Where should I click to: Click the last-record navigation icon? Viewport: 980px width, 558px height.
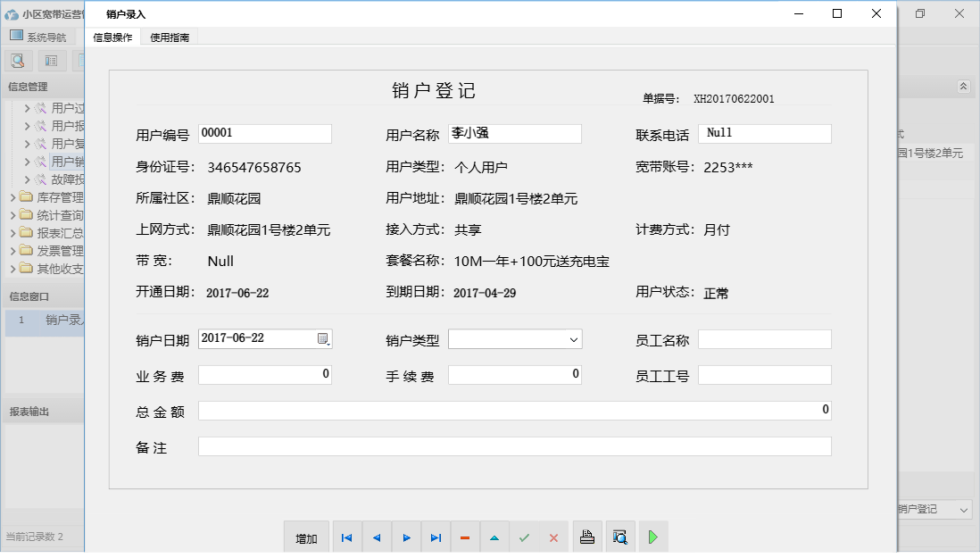[436, 537]
